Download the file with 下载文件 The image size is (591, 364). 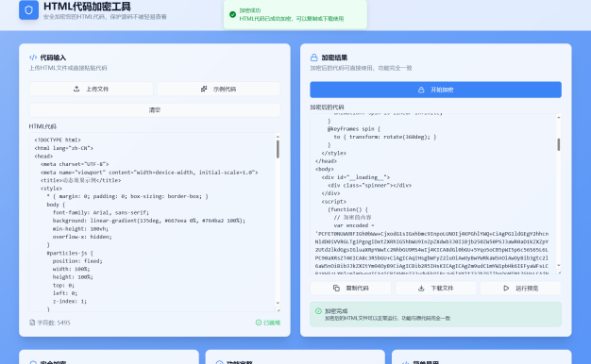[436, 288]
